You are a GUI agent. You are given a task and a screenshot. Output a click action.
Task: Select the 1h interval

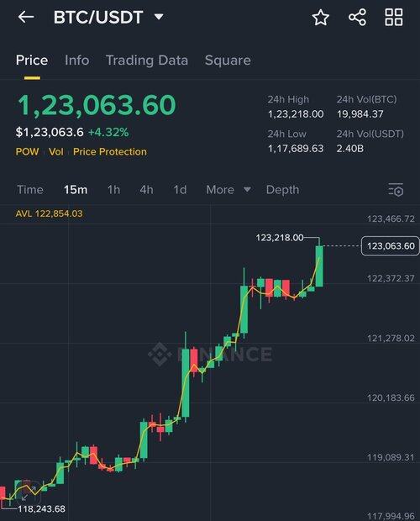coord(113,190)
